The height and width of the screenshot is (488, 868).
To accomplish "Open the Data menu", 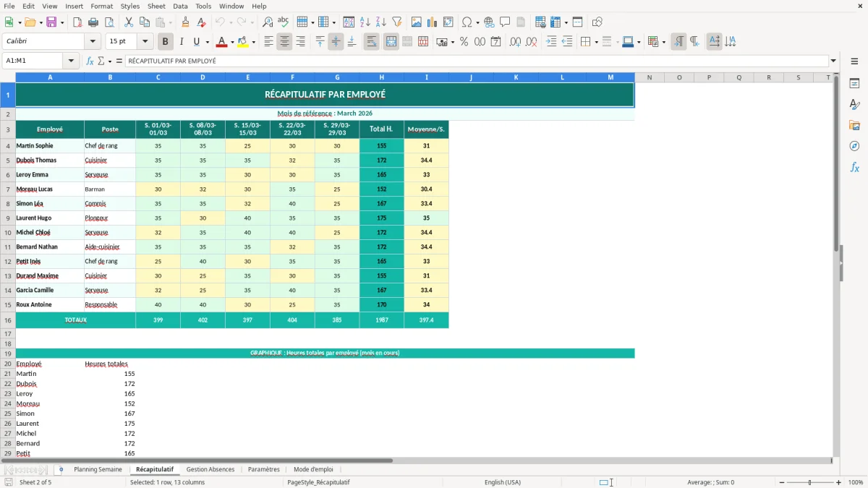I will (x=180, y=6).
